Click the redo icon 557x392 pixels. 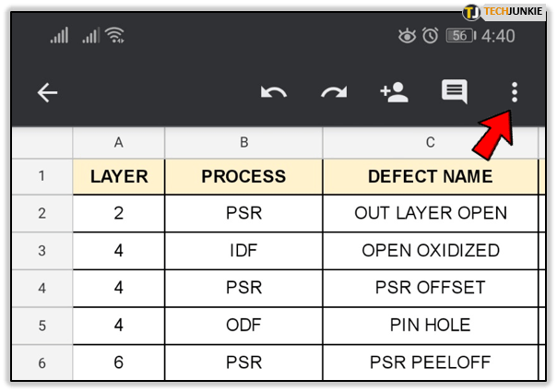pyautogui.click(x=333, y=92)
